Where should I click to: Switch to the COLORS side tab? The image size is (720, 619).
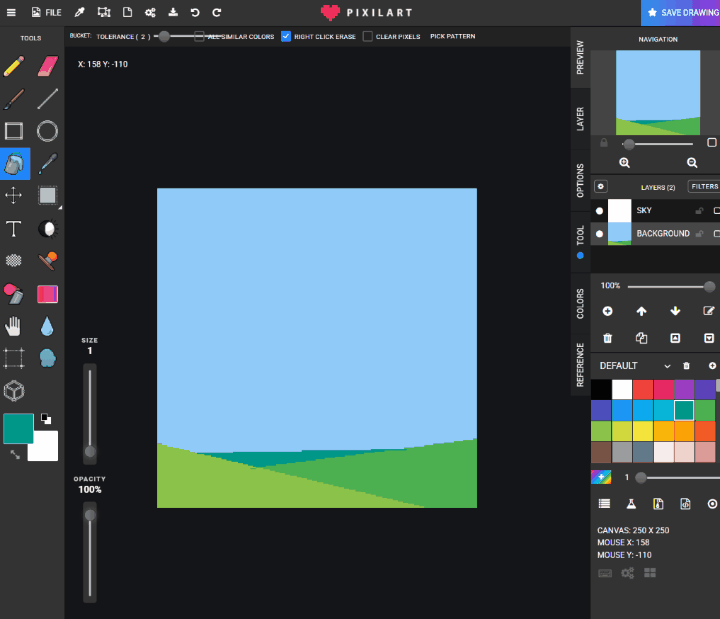pyautogui.click(x=580, y=304)
